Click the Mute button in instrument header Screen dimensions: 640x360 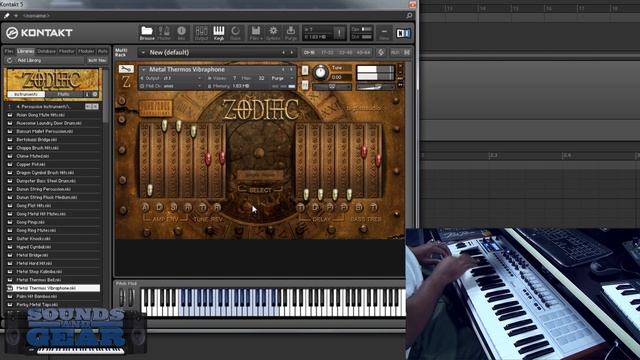[305, 84]
